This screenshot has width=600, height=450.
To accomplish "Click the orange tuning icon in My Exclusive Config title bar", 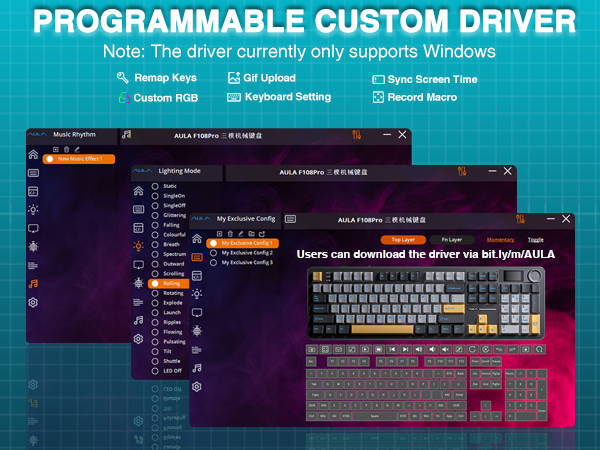I will click(520, 219).
